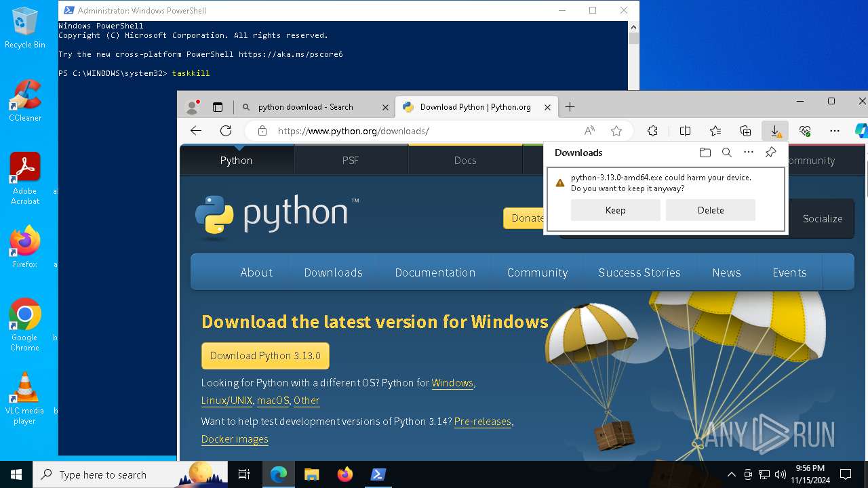The height and width of the screenshot is (488, 868).
Task: Follow the Other platforms link
Action: click(x=307, y=401)
